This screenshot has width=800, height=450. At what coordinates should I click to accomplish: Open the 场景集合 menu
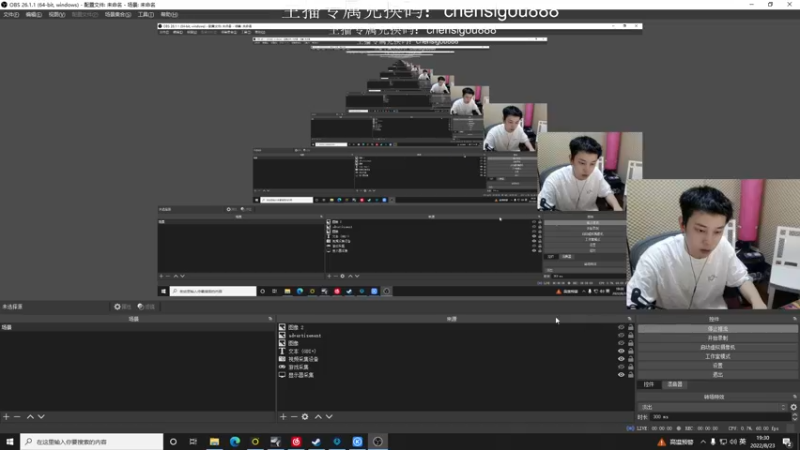(118, 15)
